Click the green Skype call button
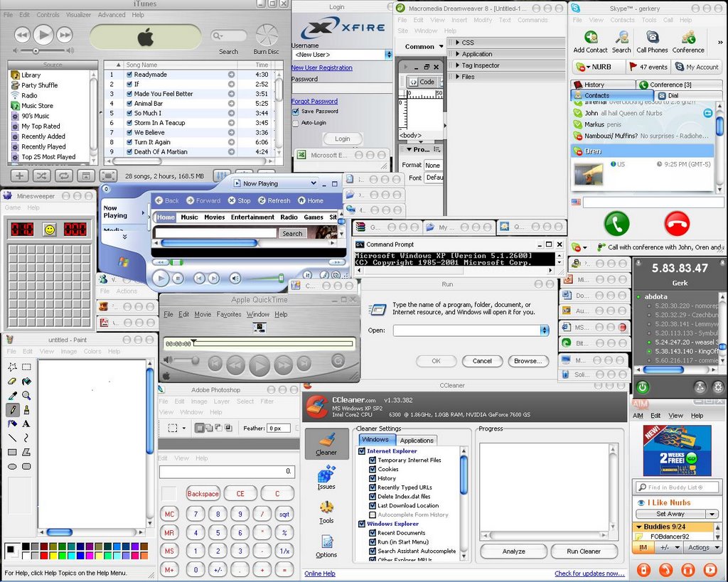 tap(616, 224)
